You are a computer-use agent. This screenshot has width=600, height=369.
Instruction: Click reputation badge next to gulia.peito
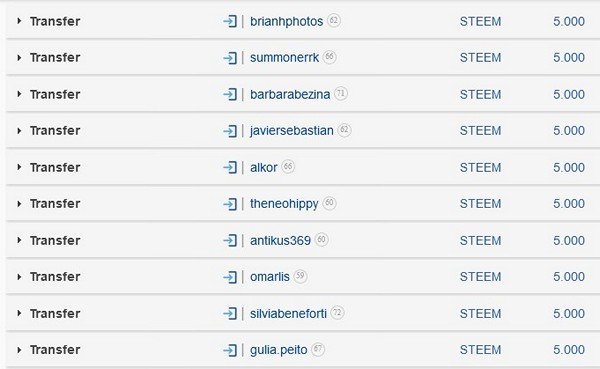(318, 349)
